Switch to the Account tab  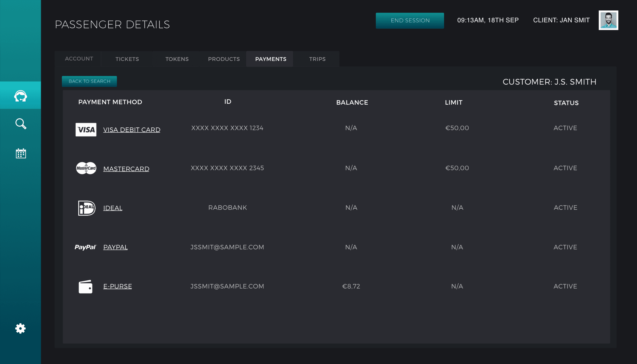coord(79,59)
